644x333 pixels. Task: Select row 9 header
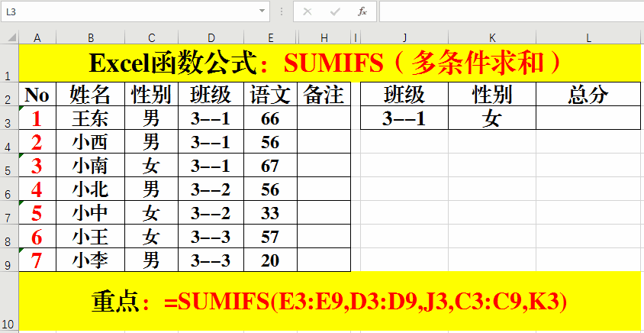click(x=9, y=260)
